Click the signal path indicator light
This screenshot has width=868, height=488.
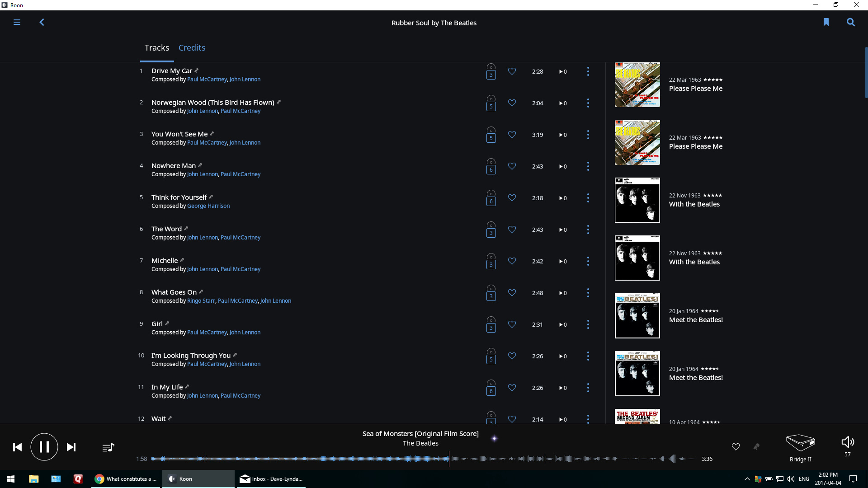494,438
